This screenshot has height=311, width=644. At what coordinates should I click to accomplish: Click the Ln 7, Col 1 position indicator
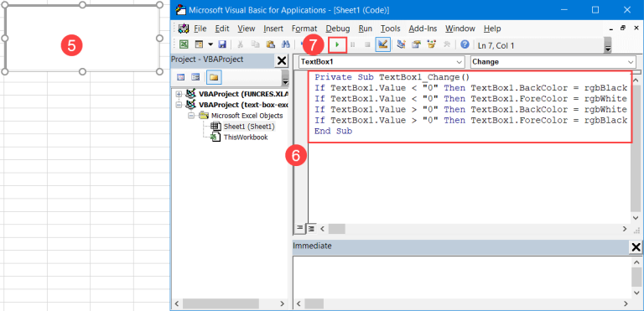pyautogui.click(x=496, y=45)
